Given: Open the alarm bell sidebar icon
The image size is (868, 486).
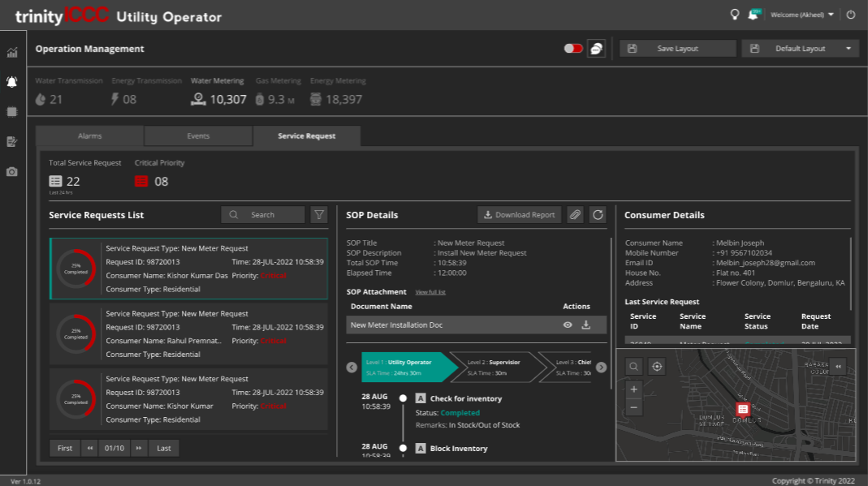Looking at the screenshot, I should [11, 82].
